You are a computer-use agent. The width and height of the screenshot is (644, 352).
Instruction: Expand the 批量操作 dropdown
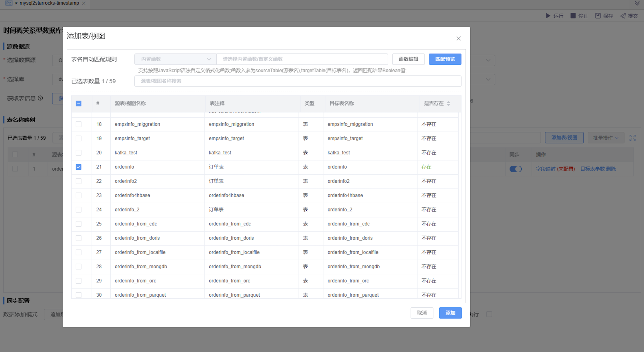(x=605, y=138)
